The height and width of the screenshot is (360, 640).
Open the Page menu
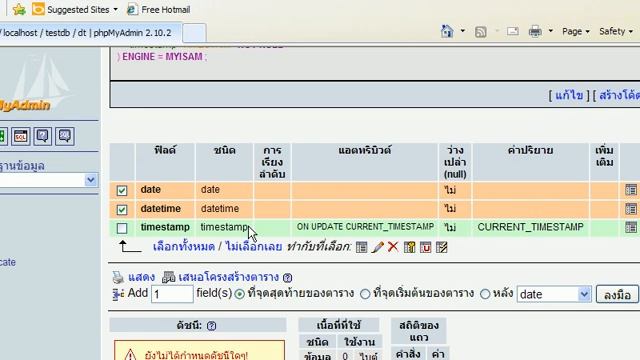(x=576, y=31)
